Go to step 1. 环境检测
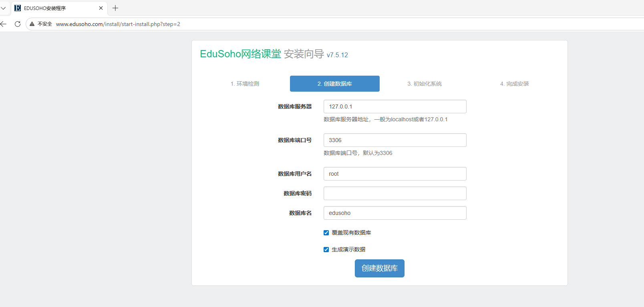The width and height of the screenshot is (644, 307). tap(245, 84)
